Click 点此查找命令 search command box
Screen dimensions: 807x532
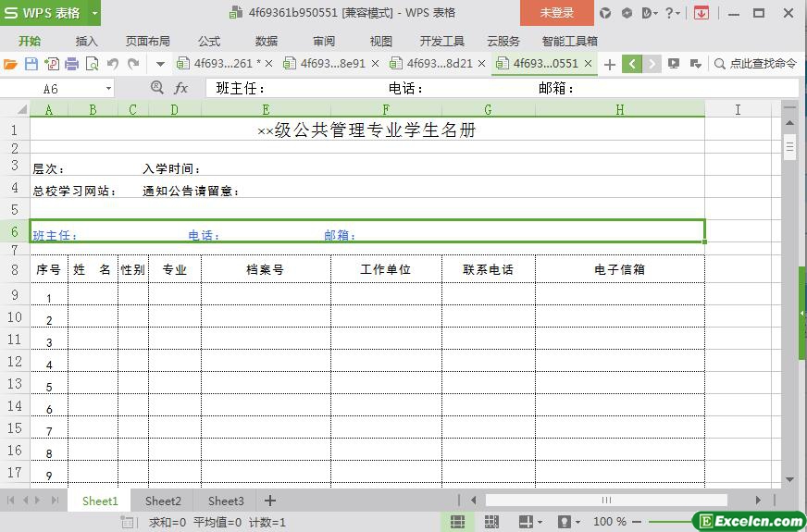point(755,64)
